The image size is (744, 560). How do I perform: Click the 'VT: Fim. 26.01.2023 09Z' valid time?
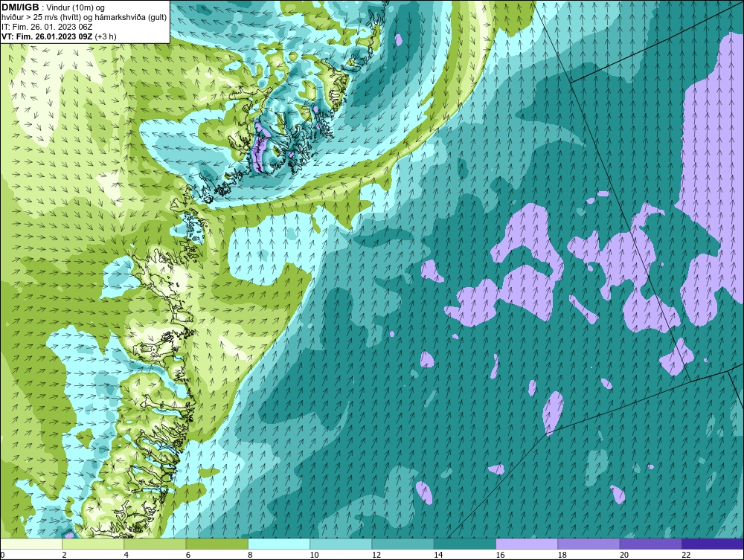[48, 36]
